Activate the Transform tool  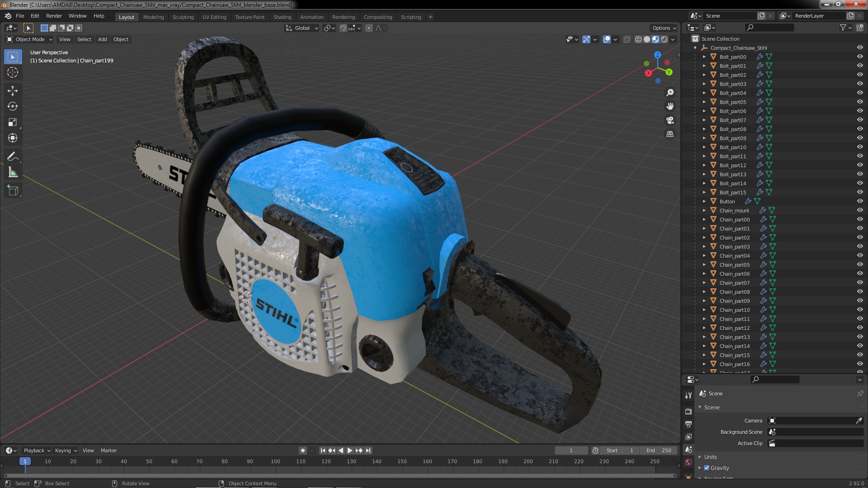pos(13,138)
